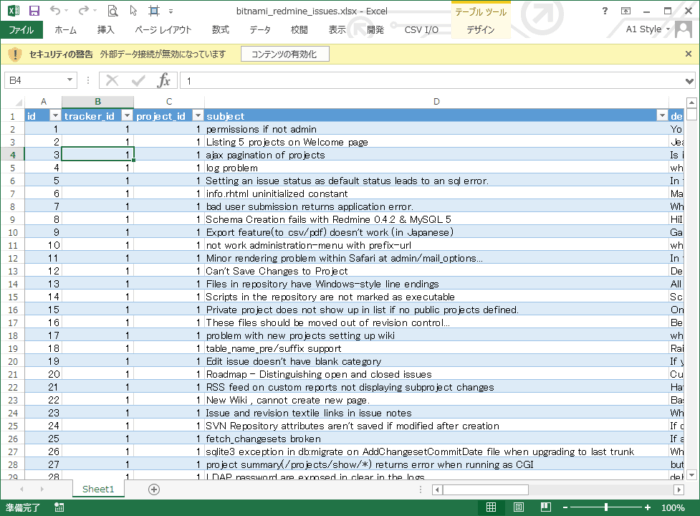The width and height of the screenshot is (700, 516).
Task: Open the デザイン table tools tab
Action: 480,30
